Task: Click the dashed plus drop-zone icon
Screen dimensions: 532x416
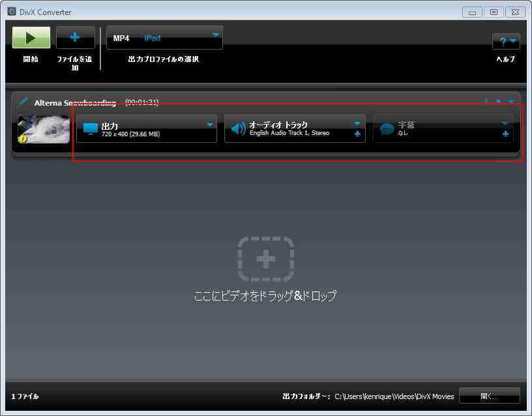Action: (266, 260)
